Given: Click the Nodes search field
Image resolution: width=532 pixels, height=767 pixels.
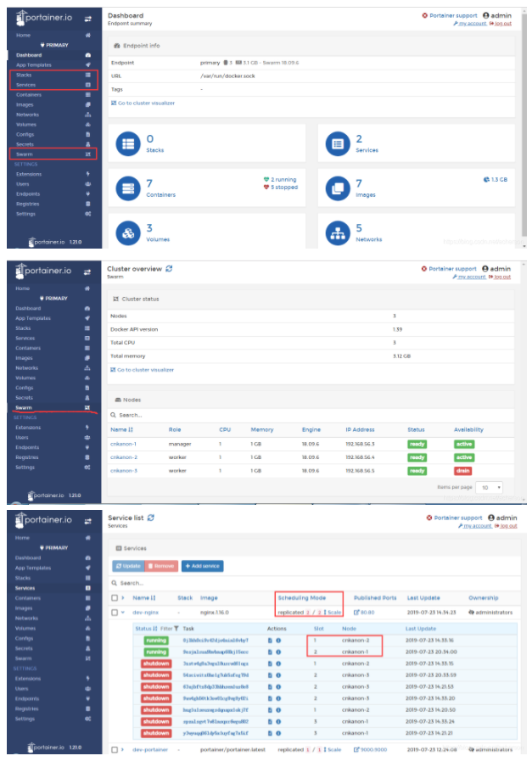Looking at the screenshot, I should 255,415.
